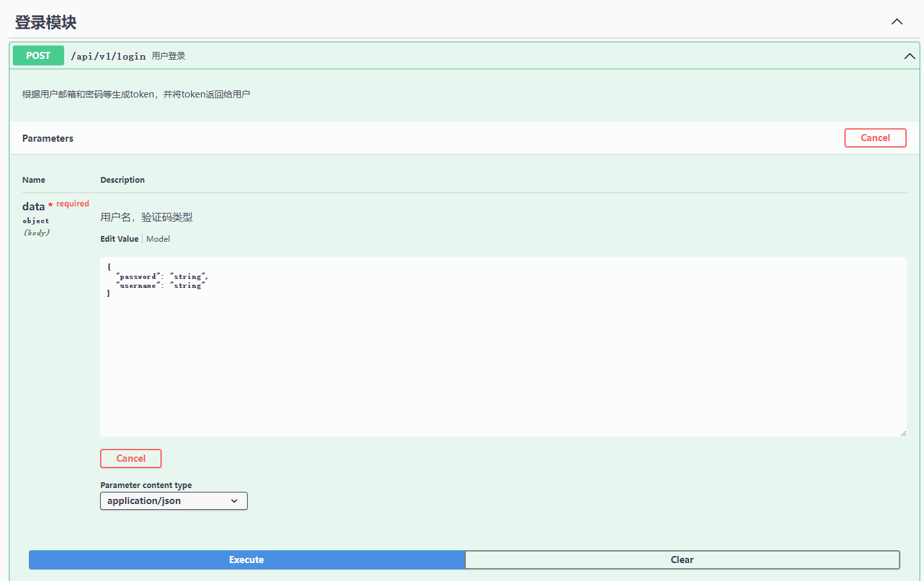Image resolution: width=924 pixels, height=581 pixels.
Task: Click the Parameter content type label
Action: click(146, 485)
